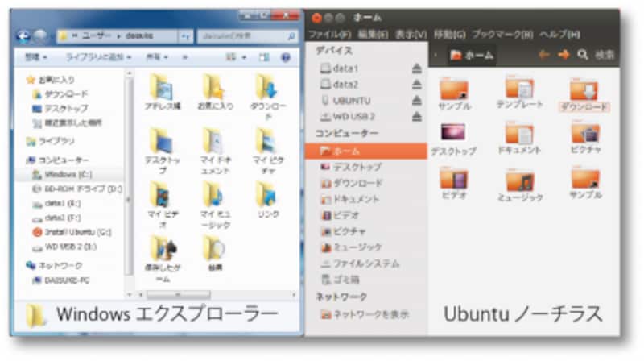Click the Windows Explorer back arrow button
Screen dimensions: 644x361
click(x=23, y=36)
